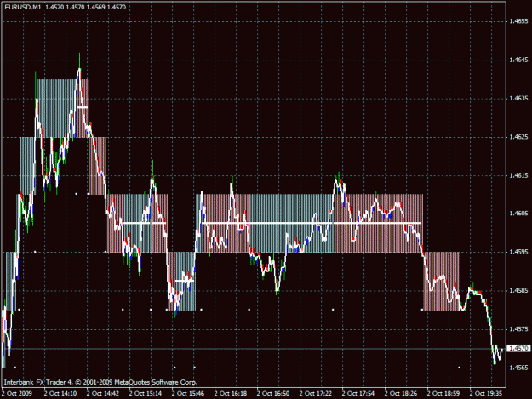The image size is (532, 399).
Task: Click the 2 Oct 16:18 time label
Action: (231, 394)
